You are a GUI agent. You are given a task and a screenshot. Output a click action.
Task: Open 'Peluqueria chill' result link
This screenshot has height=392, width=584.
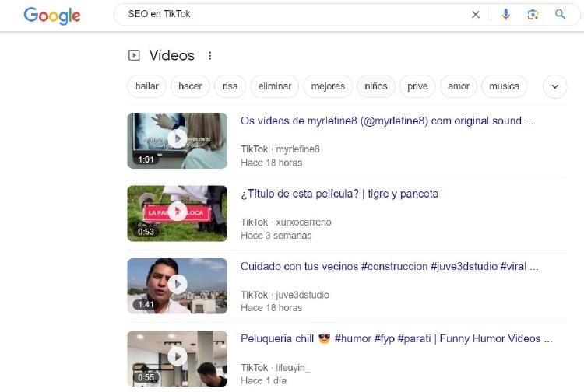click(396, 339)
